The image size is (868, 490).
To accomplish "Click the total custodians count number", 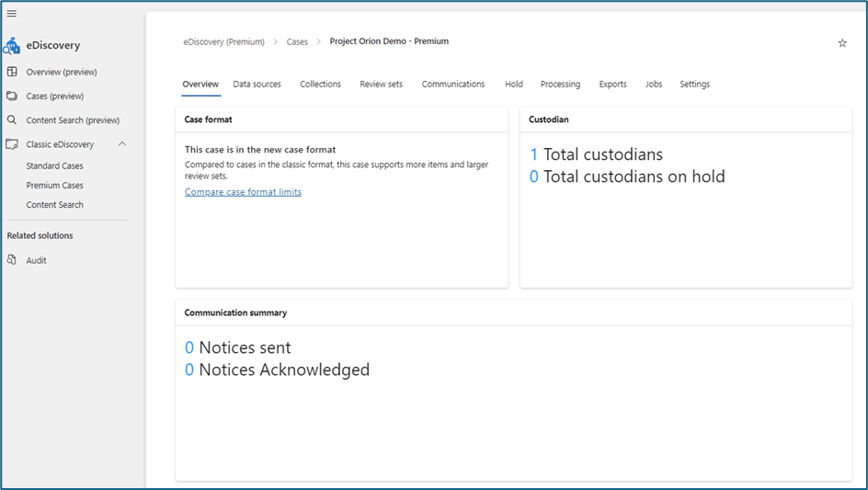I will [x=533, y=154].
